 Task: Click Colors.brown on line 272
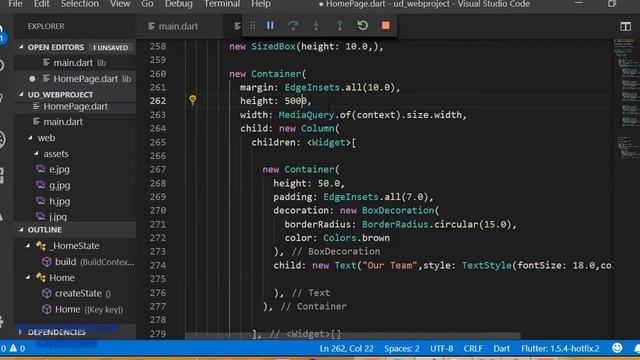[356, 238]
